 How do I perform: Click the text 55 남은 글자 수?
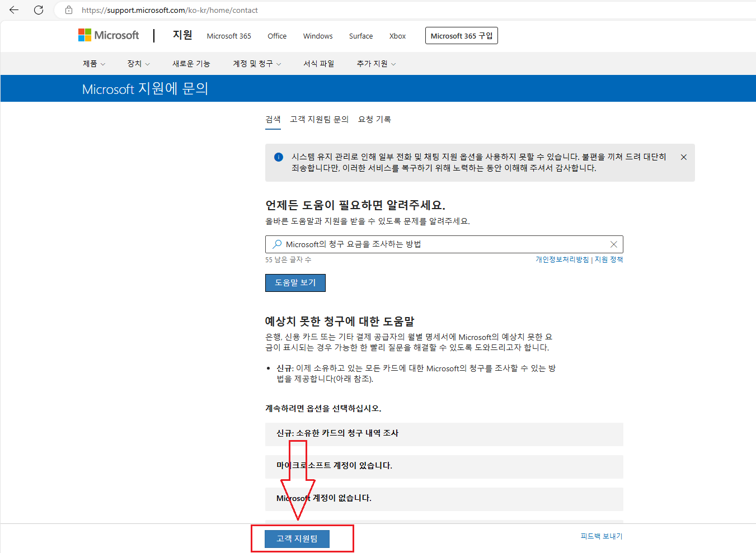point(288,260)
